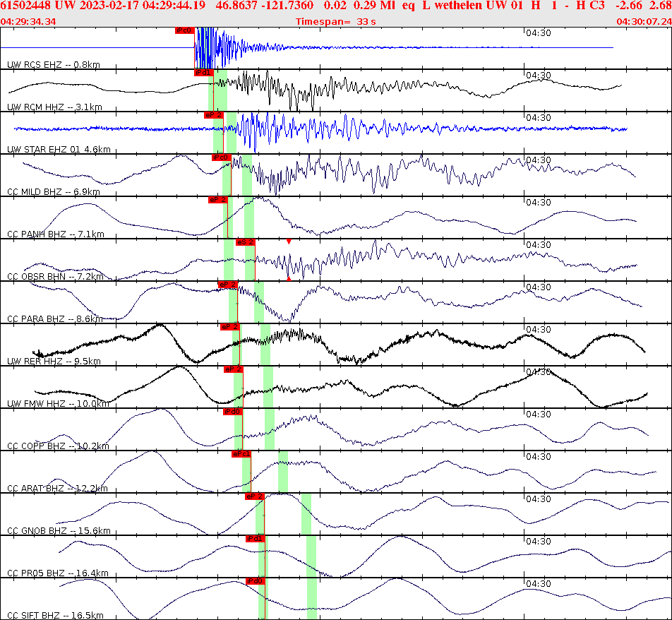Image resolution: width=672 pixels, height=620 pixels.
Task: Select the iPd0 pick flag on CC COPP
Action: (x=232, y=412)
